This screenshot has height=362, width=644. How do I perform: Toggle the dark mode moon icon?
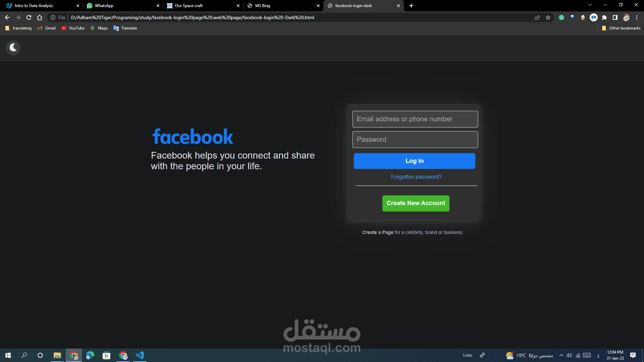(13, 48)
